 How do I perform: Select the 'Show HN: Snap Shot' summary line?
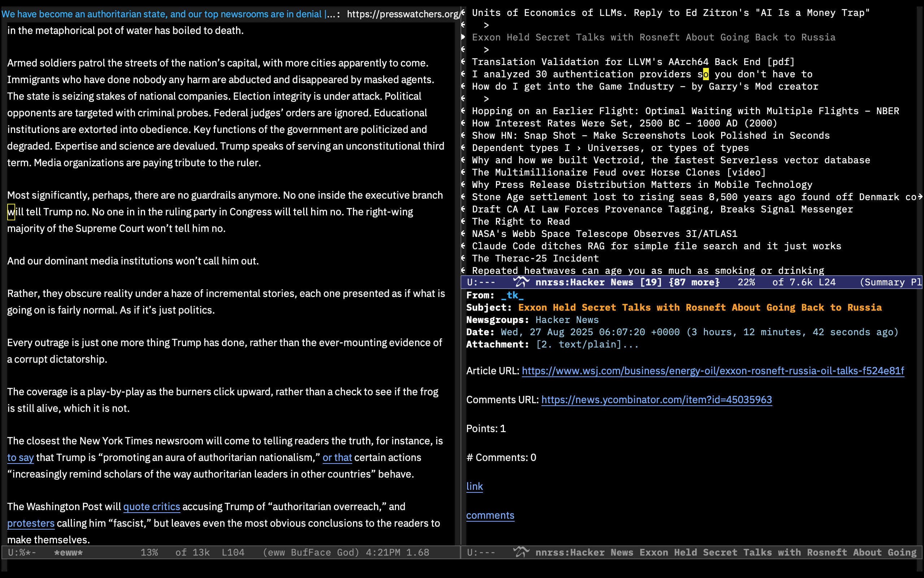click(x=651, y=135)
